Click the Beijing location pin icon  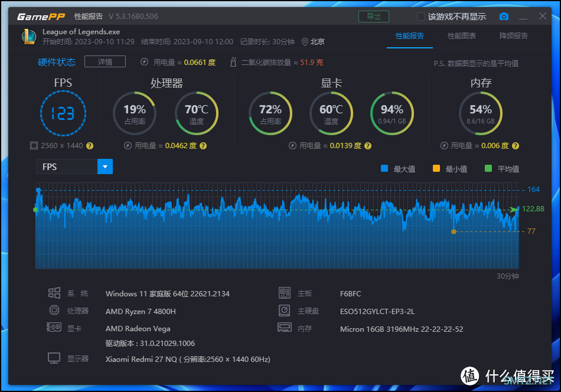pyautogui.click(x=305, y=42)
